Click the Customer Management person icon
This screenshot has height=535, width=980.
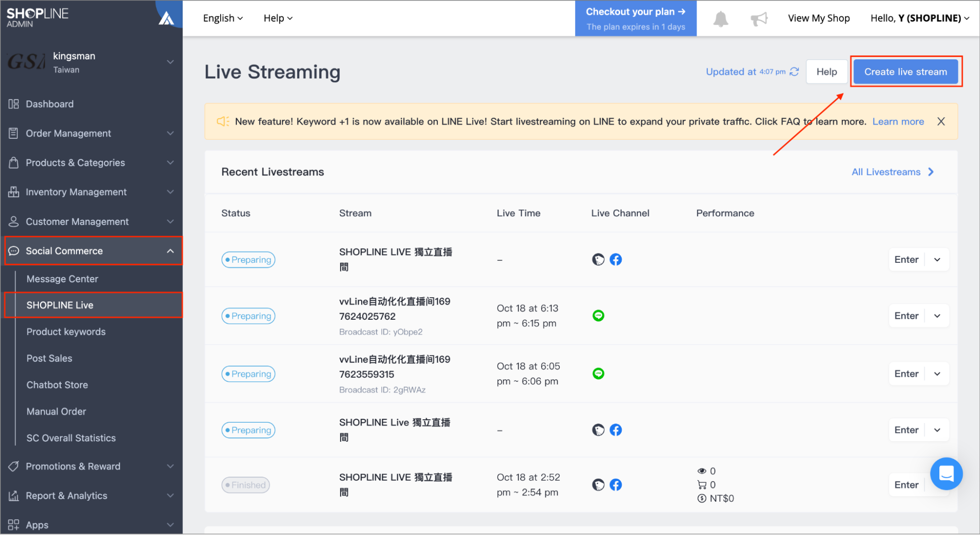(13, 222)
